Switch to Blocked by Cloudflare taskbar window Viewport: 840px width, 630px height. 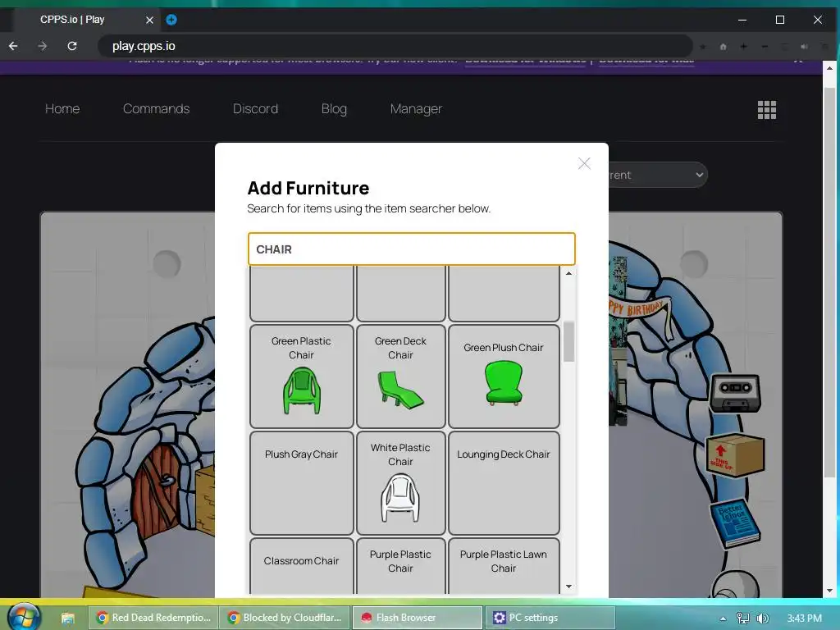click(x=285, y=618)
